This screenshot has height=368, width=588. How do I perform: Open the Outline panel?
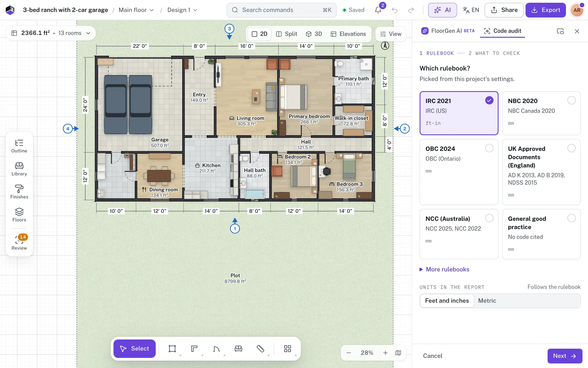point(19,146)
